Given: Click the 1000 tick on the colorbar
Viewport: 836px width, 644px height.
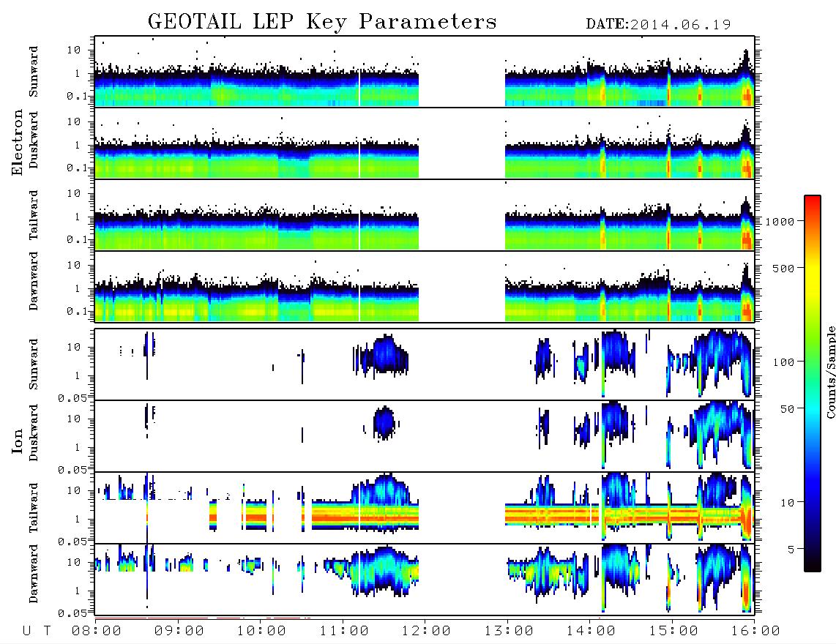Looking at the screenshot, I should point(780,221).
